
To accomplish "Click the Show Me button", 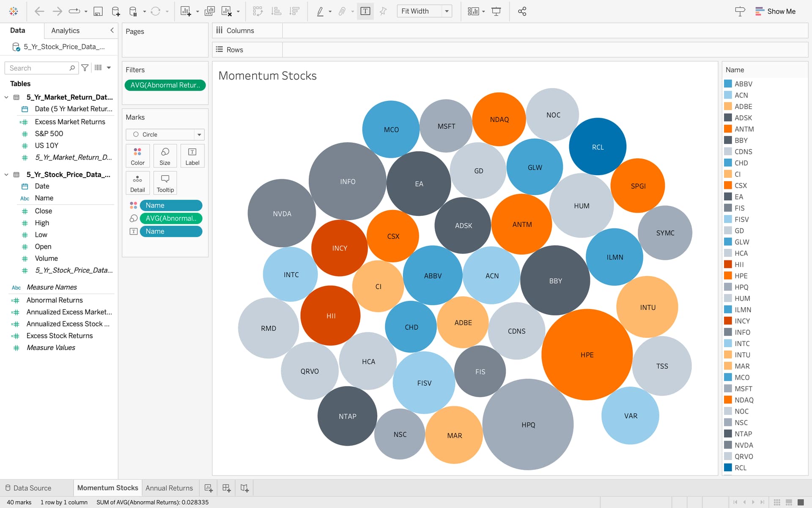I will pyautogui.click(x=775, y=11).
